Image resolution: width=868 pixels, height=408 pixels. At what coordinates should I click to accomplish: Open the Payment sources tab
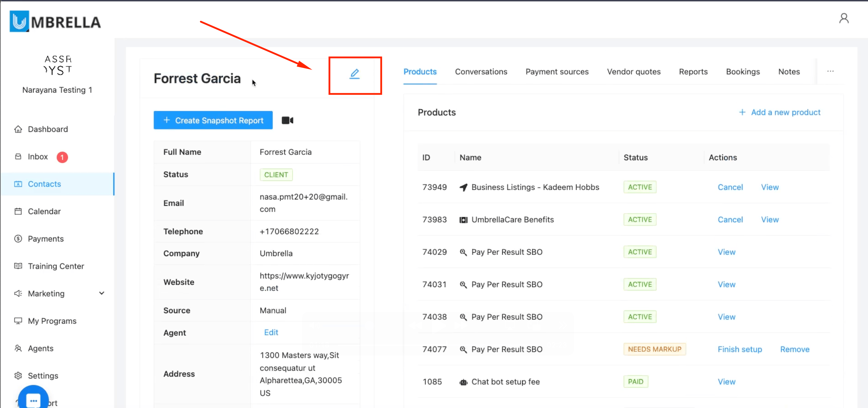click(557, 72)
